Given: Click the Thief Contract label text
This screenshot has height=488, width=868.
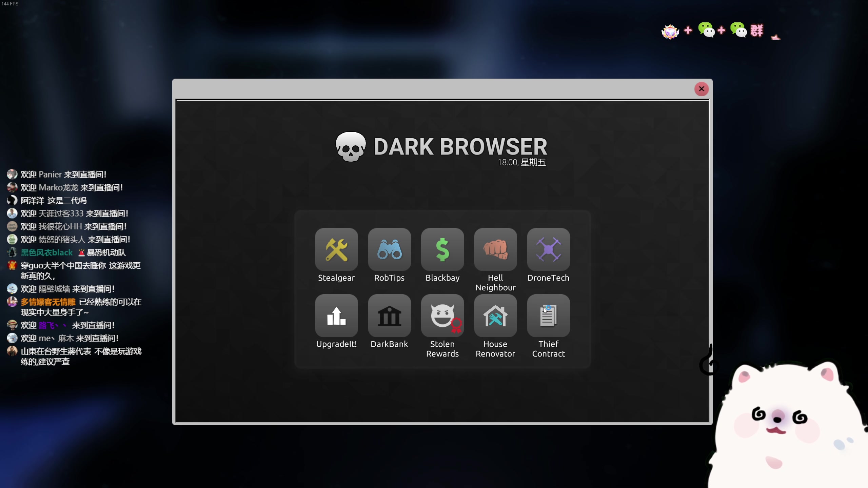Looking at the screenshot, I should coord(549,349).
